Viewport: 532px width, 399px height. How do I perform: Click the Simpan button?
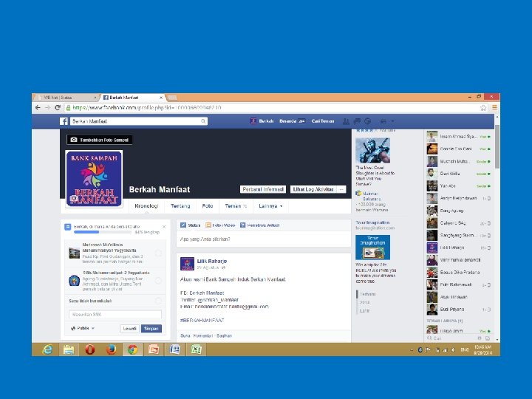(151, 328)
